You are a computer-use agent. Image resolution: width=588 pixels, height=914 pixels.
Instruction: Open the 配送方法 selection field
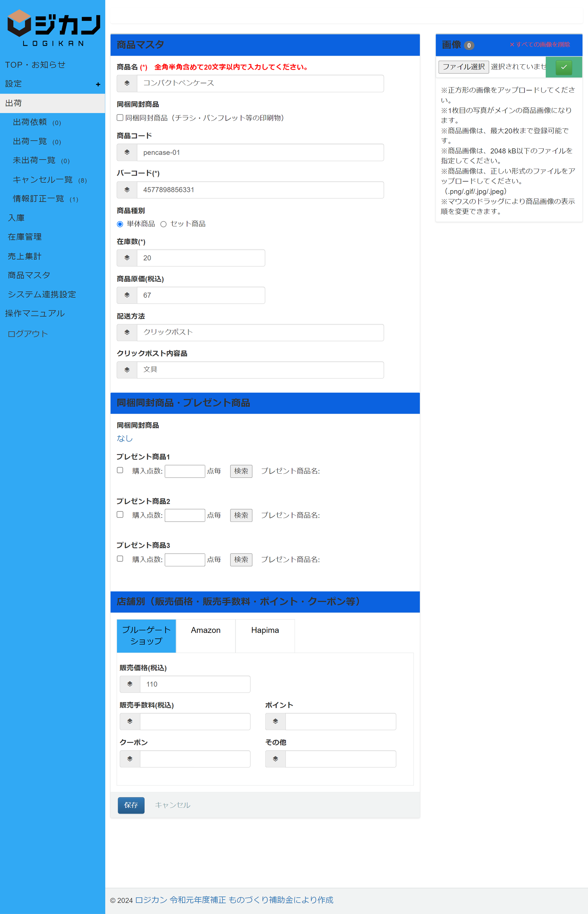pos(260,332)
